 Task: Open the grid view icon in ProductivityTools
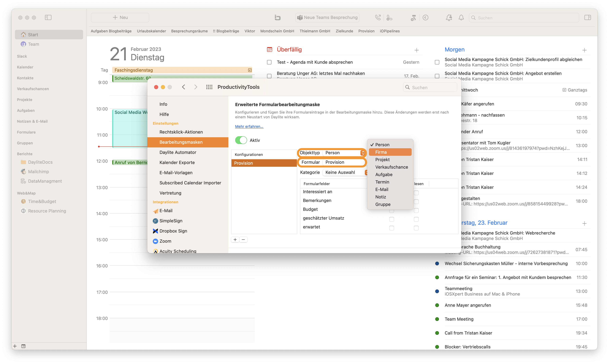coord(209,87)
